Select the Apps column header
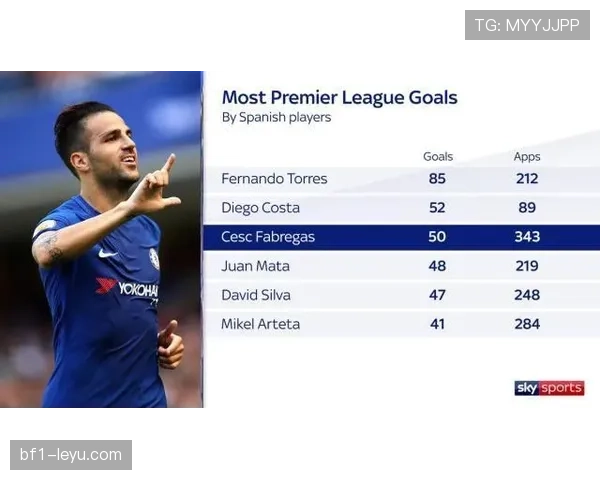Viewport: 600px width, 480px height. click(527, 156)
